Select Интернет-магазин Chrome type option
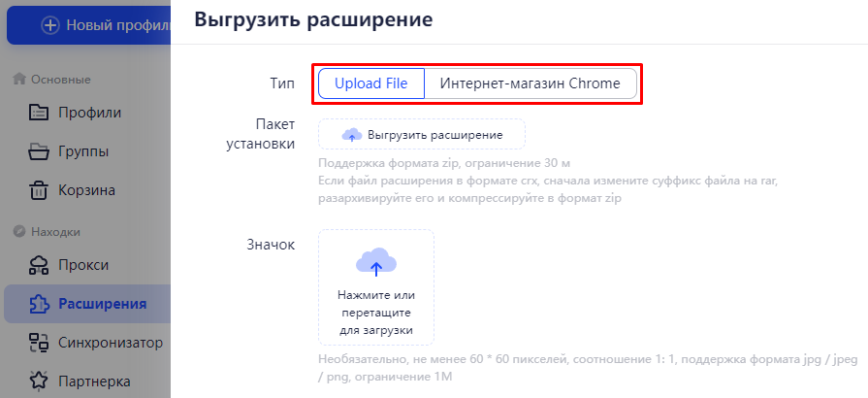868x398 pixels. 530,83
